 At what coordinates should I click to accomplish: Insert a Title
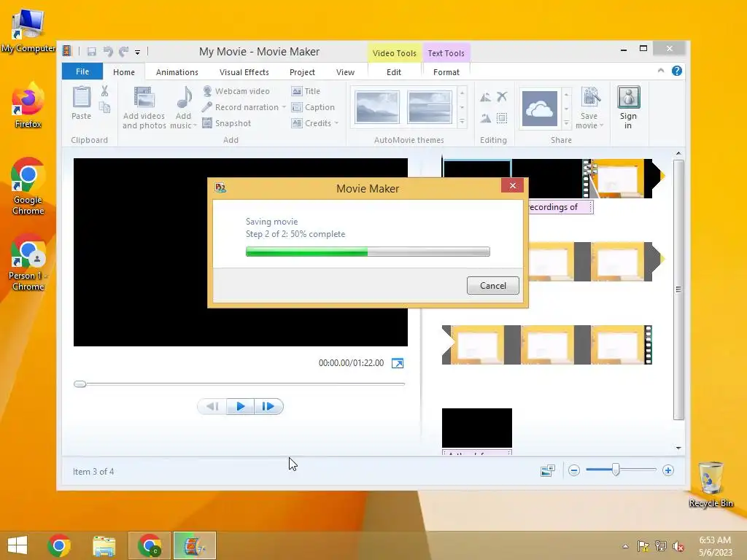coord(306,91)
